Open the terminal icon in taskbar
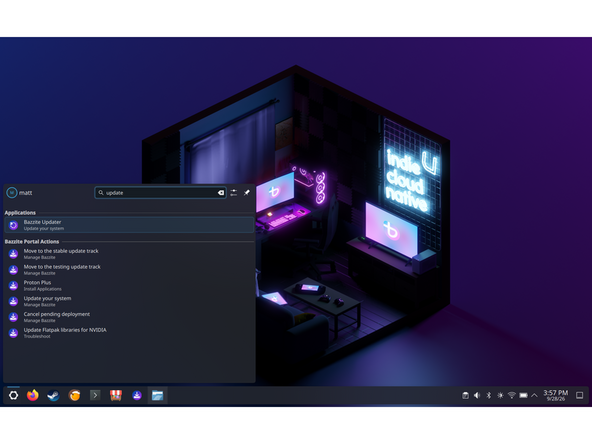Screen dimensions: 592x444 tap(95, 395)
